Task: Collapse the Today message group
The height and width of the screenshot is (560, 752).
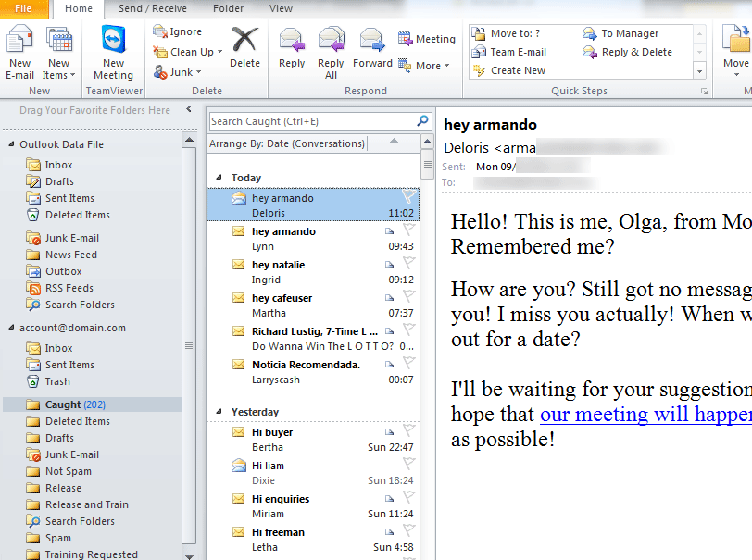Action: pyautogui.click(x=219, y=178)
